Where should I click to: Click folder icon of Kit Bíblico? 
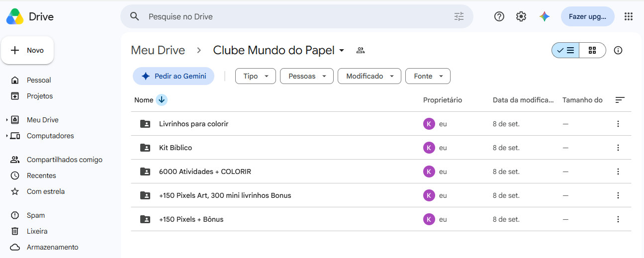(x=145, y=148)
